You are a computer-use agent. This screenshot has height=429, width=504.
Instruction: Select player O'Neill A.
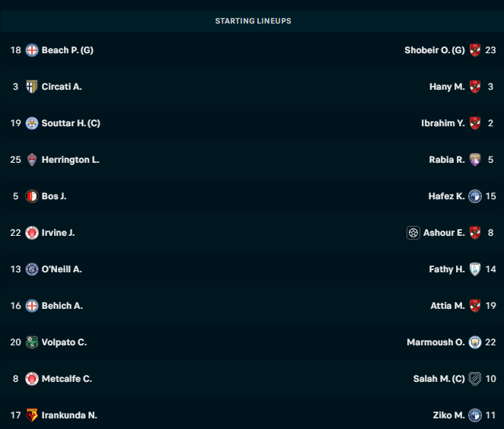[62, 269]
